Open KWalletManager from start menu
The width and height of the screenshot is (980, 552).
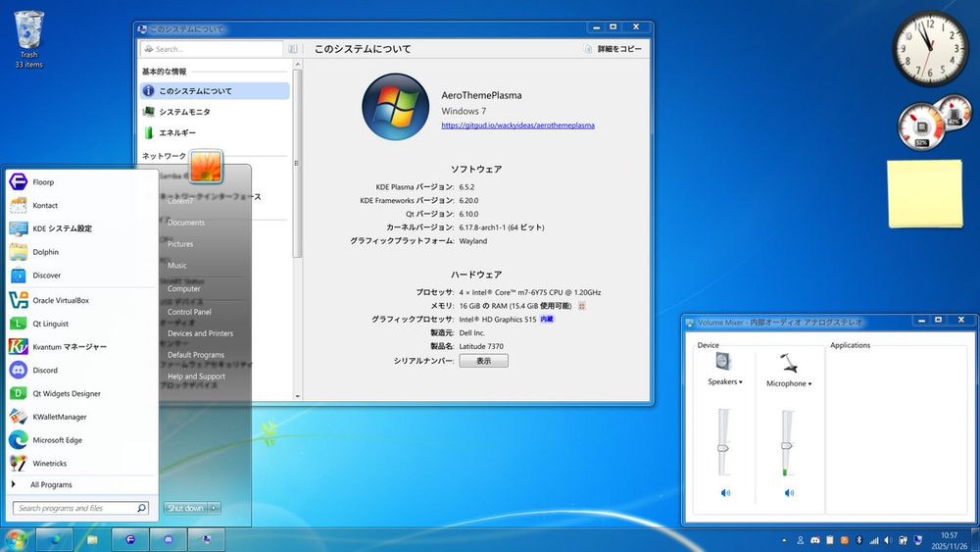click(x=81, y=417)
